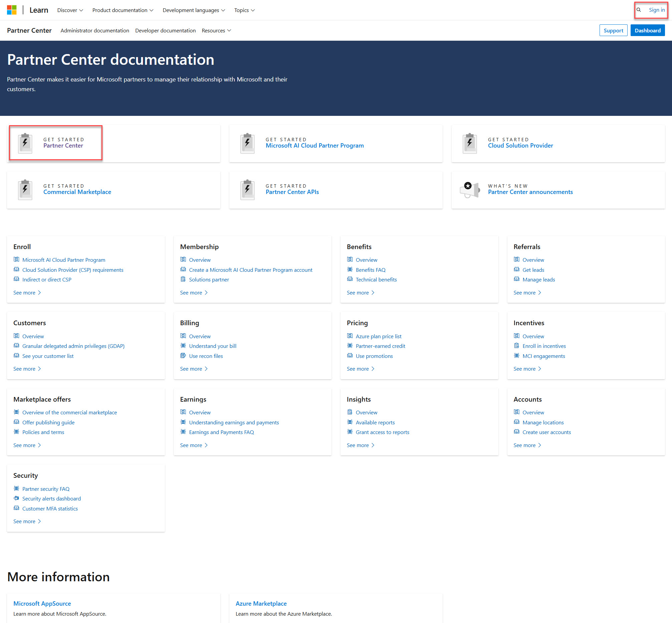Click icon next to Partner-earned credit
Screen dimensions: 672x623
[x=350, y=346]
